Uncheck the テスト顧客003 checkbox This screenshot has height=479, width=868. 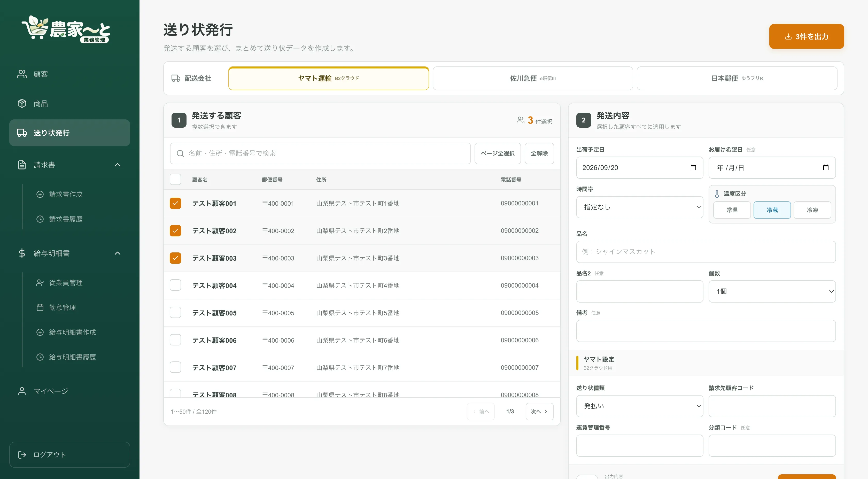(x=175, y=258)
